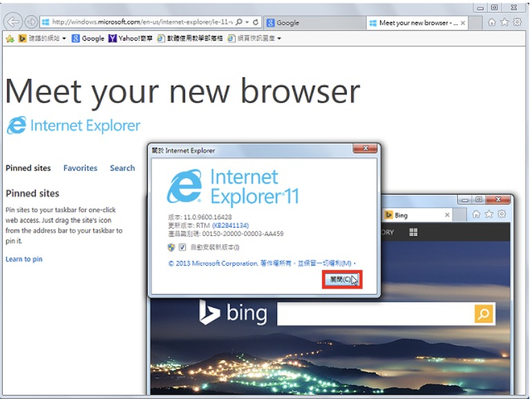Click the IE11 logo in About dialog
Screen dimensions: 532x399
point(233,187)
